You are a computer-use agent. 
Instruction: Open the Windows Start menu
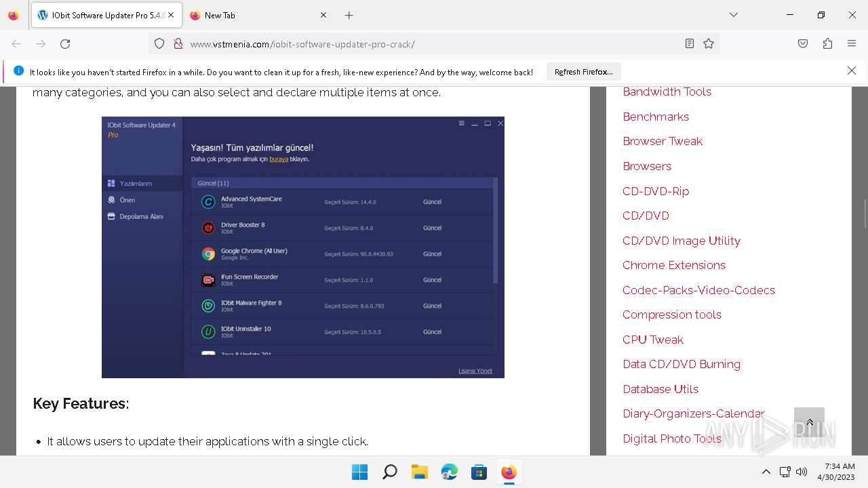point(359,472)
